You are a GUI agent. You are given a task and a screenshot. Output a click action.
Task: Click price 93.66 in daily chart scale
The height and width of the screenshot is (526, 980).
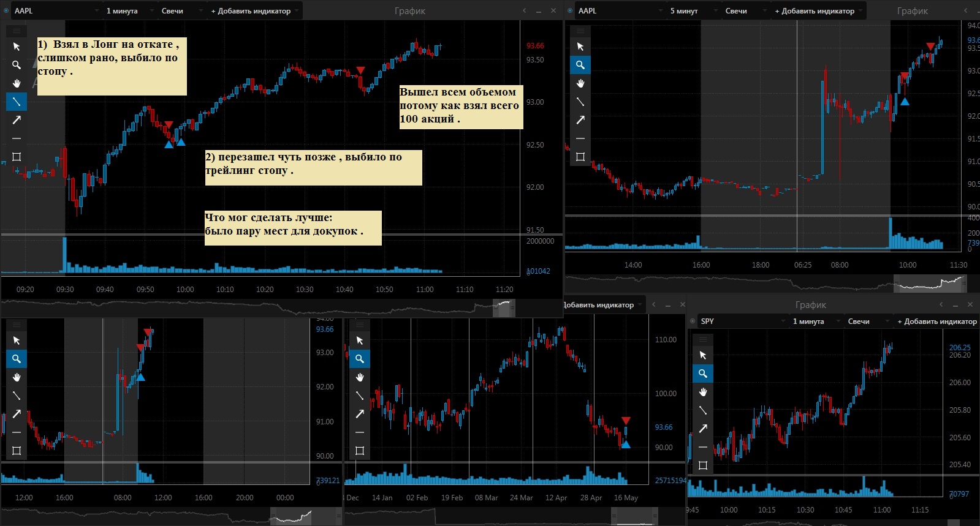(664, 427)
